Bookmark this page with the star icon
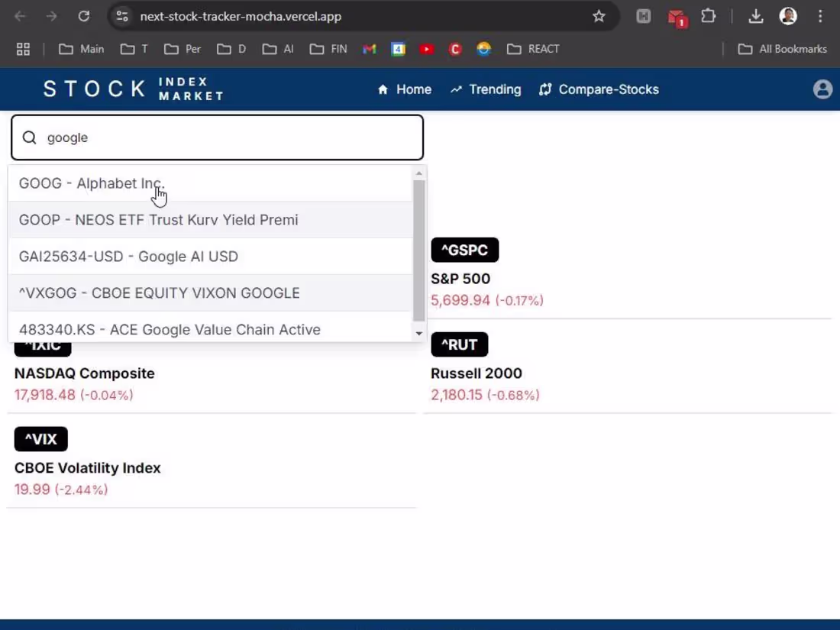This screenshot has height=630, width=840. click(599, 16)
